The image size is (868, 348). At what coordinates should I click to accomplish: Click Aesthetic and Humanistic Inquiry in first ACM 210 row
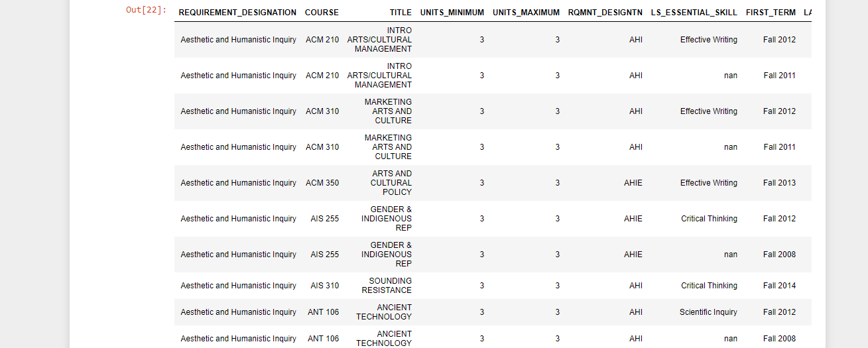pyautogui.click(x=239, y=40)
